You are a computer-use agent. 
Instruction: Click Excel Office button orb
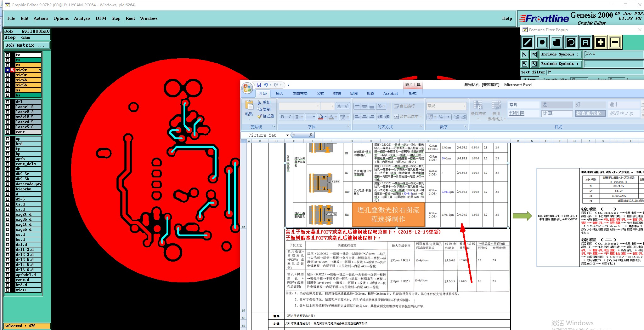point(247,88)
